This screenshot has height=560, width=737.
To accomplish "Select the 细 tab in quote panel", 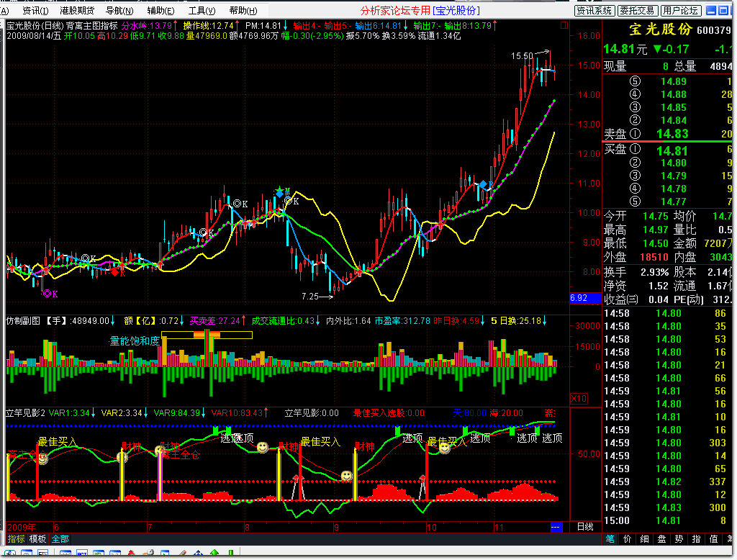I will (644, 539).
